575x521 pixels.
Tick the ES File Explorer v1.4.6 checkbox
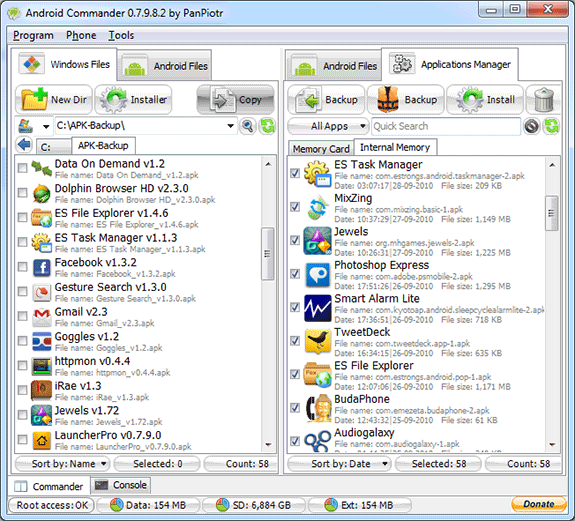[23, 217]
